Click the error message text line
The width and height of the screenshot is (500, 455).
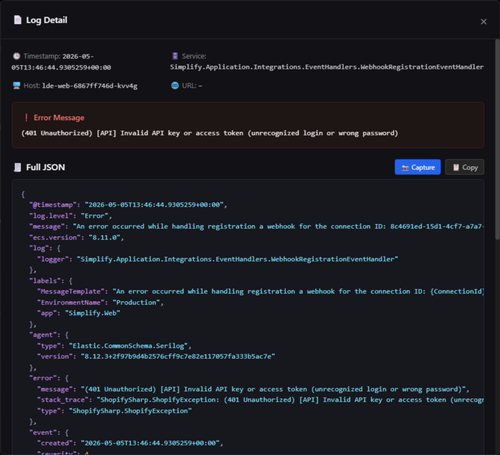(210, 133)
